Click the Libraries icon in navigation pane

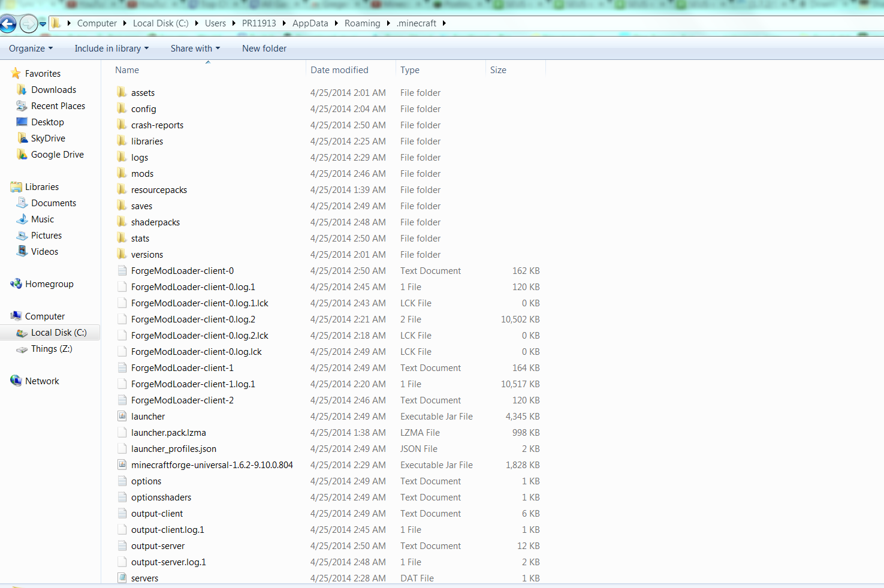16,187
